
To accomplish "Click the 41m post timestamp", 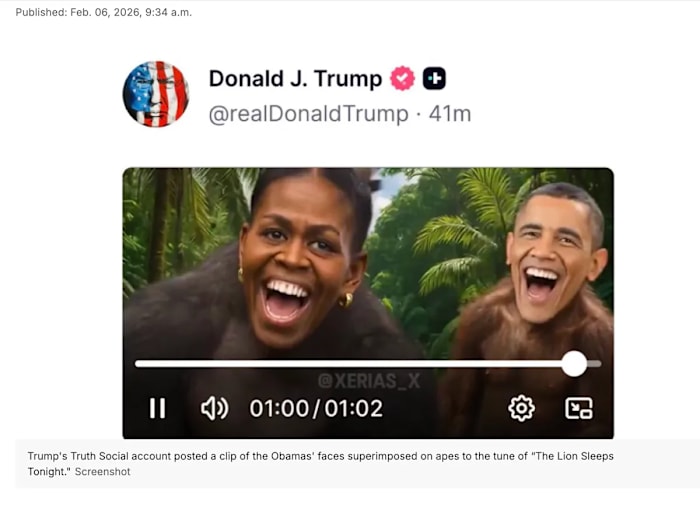I will (450, 114).
